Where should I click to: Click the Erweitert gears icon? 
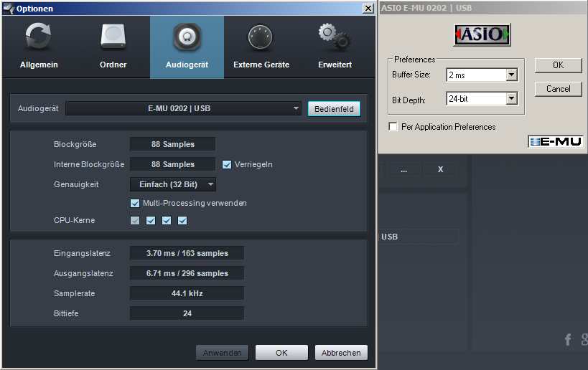[x=335, y=37]
